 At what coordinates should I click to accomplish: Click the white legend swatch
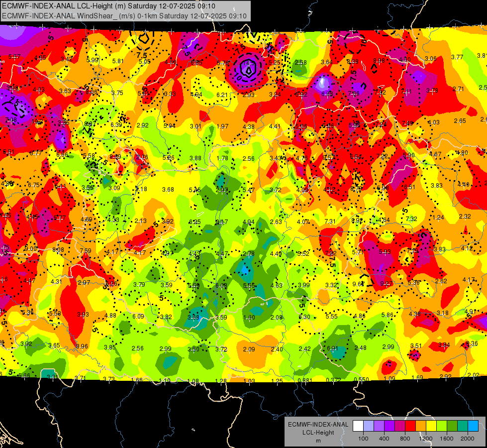point(358,426)
